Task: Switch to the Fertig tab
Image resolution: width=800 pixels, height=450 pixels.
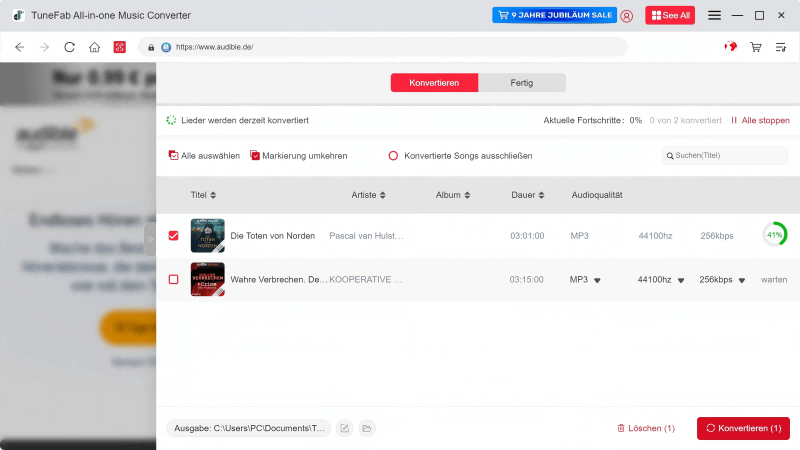Action: click(x=521, y=83)
